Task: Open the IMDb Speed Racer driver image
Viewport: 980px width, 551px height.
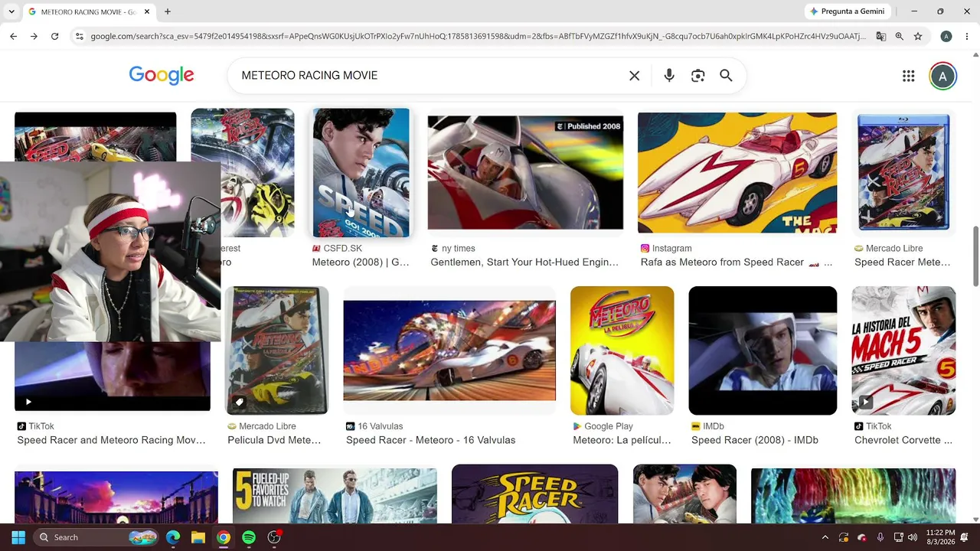Action: pyautogui.click(x=763, y=350)
